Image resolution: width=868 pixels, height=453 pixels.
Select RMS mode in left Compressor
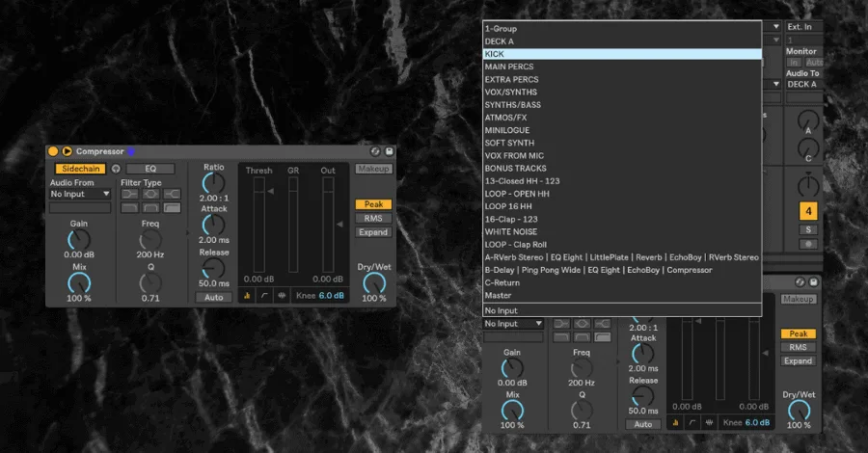click(x=373, y=219)
